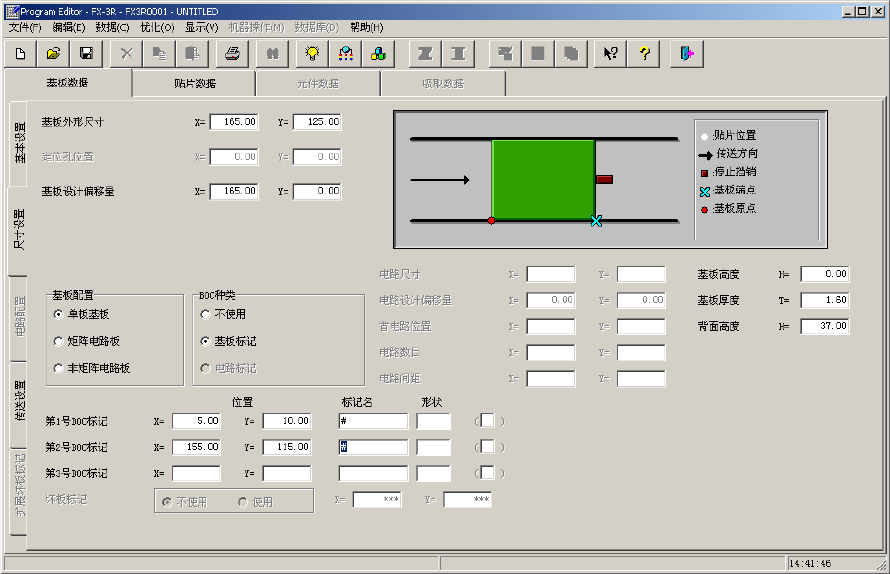This screenshot has height=574, width=890.
Task: Click the yellow question mark help icon
Action: pyautogui.click(x=644, y=53)
